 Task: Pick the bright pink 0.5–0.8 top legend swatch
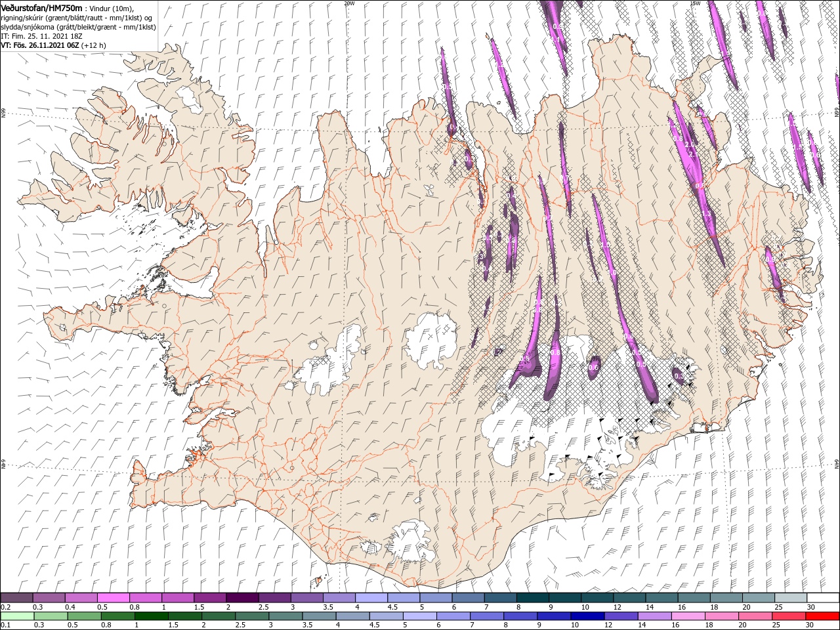(113, 598)
